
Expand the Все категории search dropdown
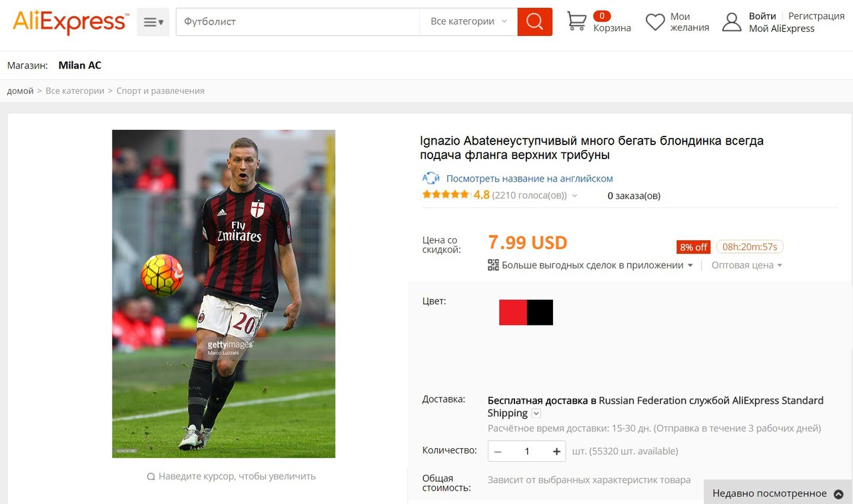[x=468, y=22]
